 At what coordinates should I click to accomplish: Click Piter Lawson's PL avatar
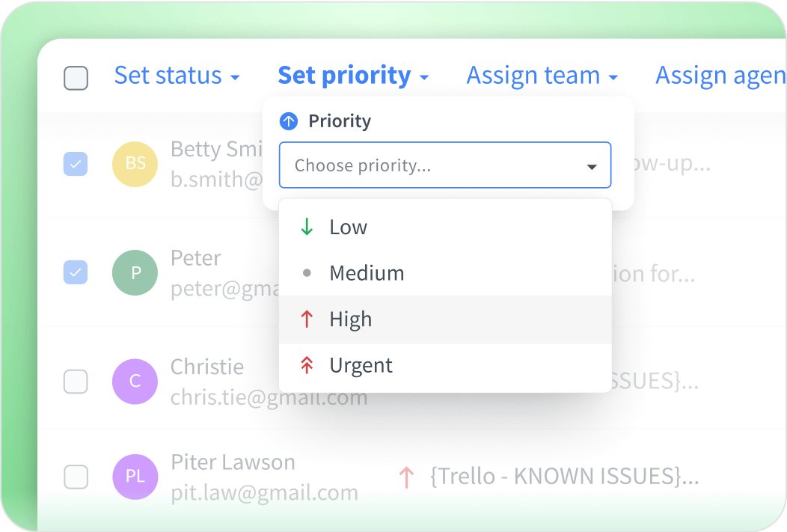135,476
